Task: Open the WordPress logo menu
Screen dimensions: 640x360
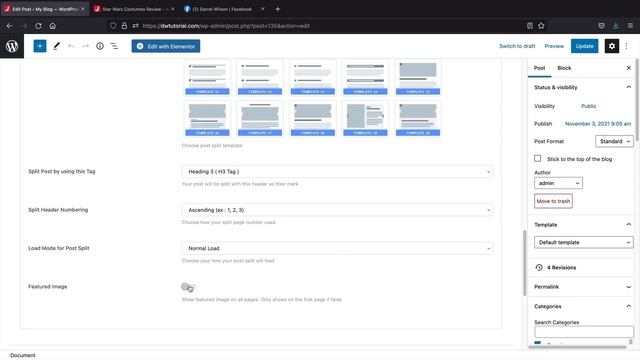Action: click(x=12, y=46)
